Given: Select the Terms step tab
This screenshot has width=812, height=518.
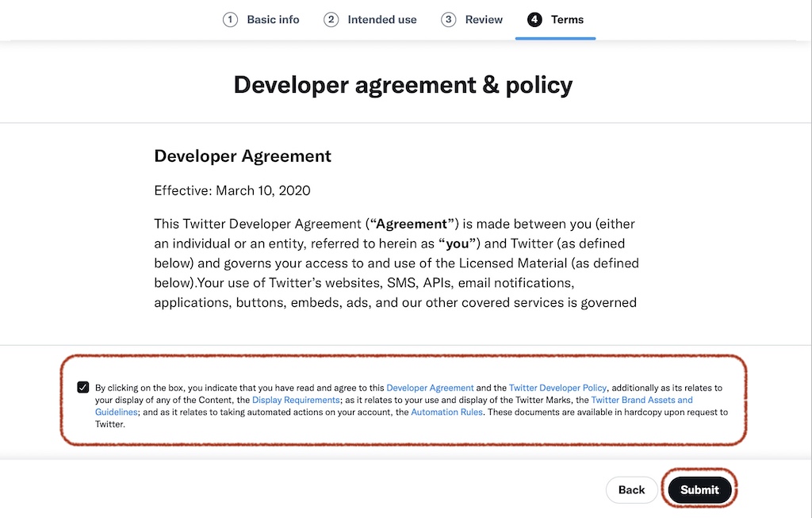Looking at the screenshot, I should tap(555, 20).
